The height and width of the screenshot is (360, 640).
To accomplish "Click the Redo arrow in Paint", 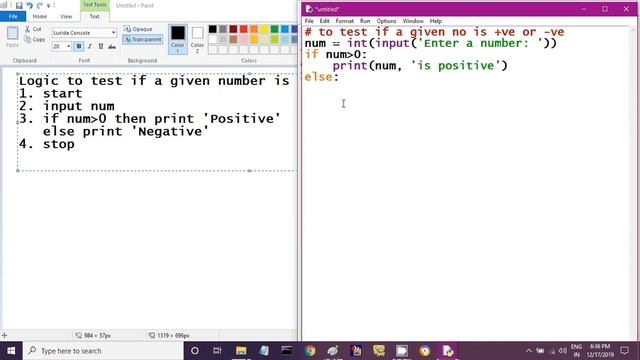I will pyautogui.click(x=40, y=5).
